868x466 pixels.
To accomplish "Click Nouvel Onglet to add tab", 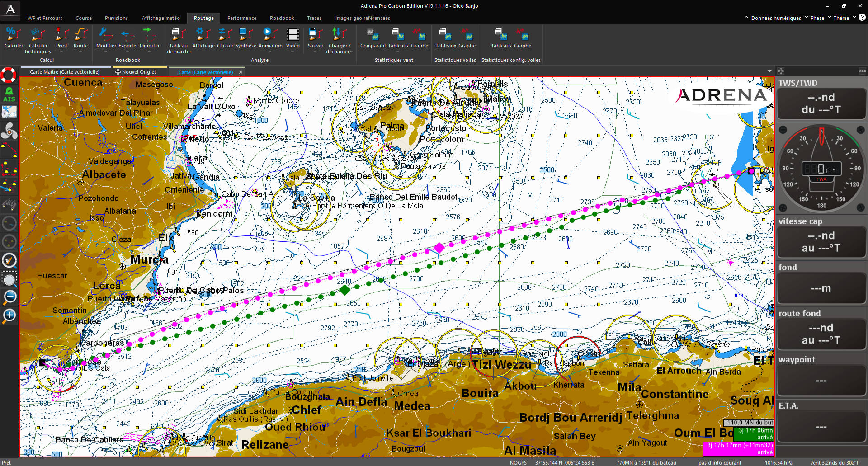I will click(136, 72).
